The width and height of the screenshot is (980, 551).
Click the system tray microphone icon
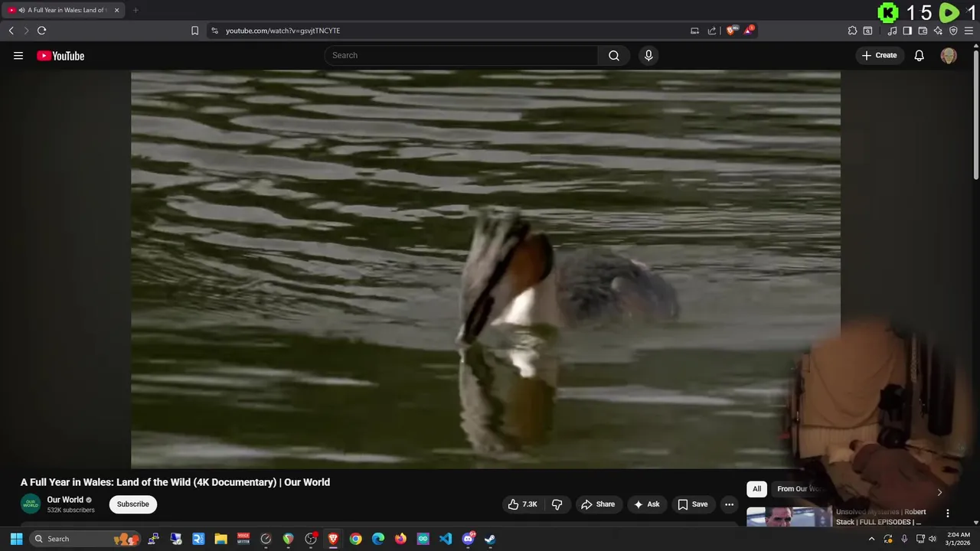[904, 539]
